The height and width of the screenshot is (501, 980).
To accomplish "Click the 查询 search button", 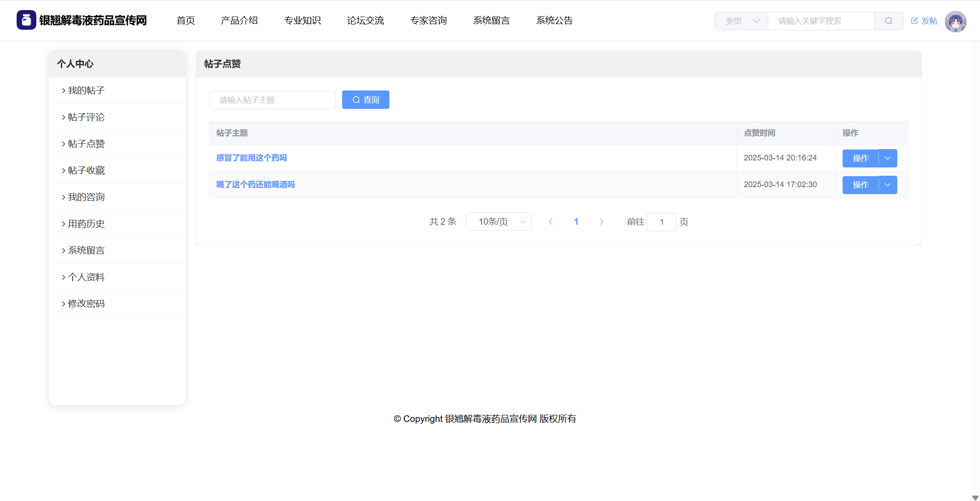I will click(x=366, y=100).
